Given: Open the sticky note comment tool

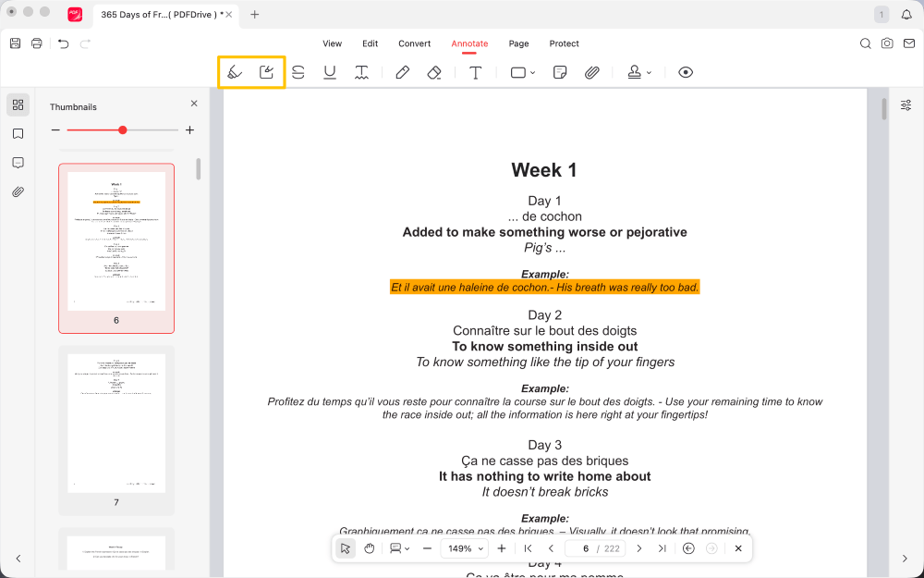Looking at the screenshot, I should coord(560,72).
